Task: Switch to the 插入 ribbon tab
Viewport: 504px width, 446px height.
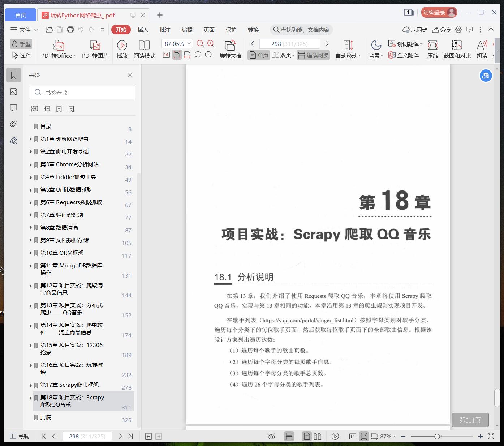Action: [x=143, y=30]
